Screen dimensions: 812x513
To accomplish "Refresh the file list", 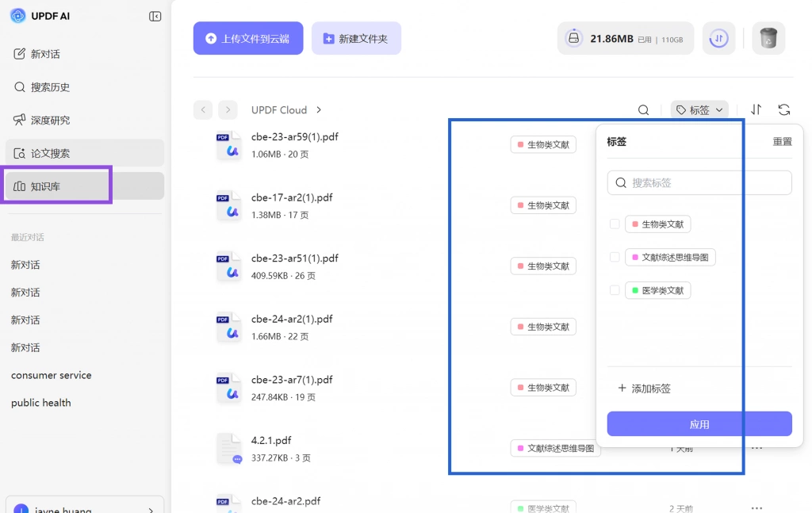I will [784, 109].
